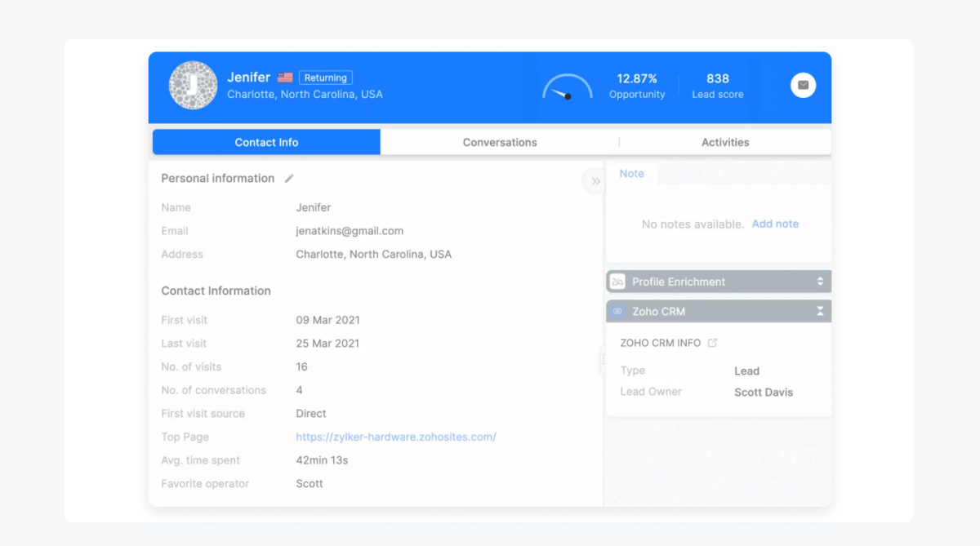Click the Returning visitor badge
The width and height of the screenshot is (980, 546).
(x=325, y=77)
